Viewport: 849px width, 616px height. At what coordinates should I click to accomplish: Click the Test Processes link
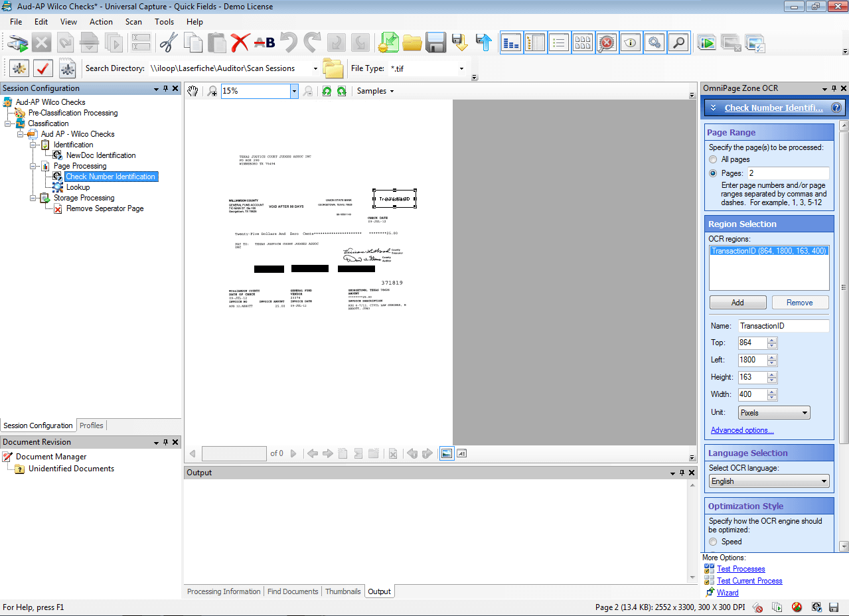click(x=741, y=569)
